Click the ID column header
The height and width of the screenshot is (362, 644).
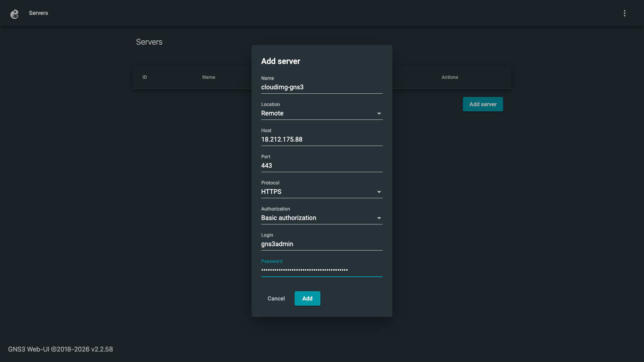point(144,77)
